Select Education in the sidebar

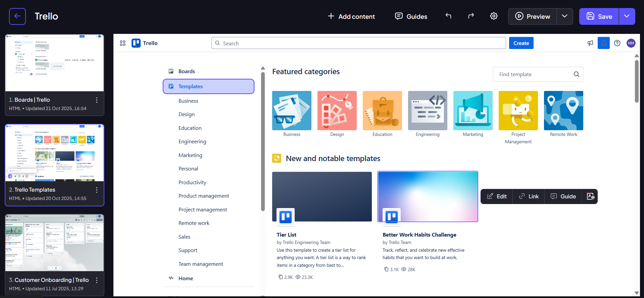(190, 128)
